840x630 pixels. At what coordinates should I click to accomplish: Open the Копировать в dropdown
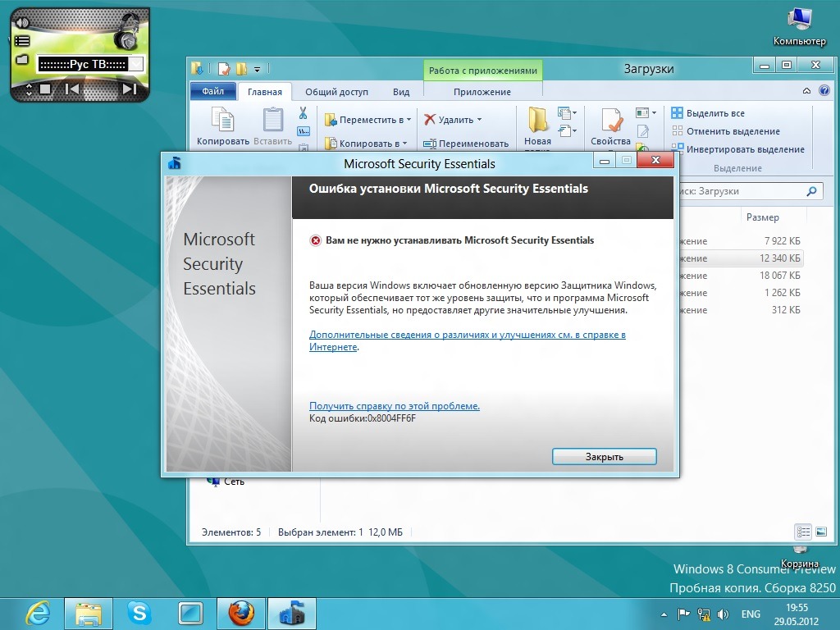tap(366, 143)
